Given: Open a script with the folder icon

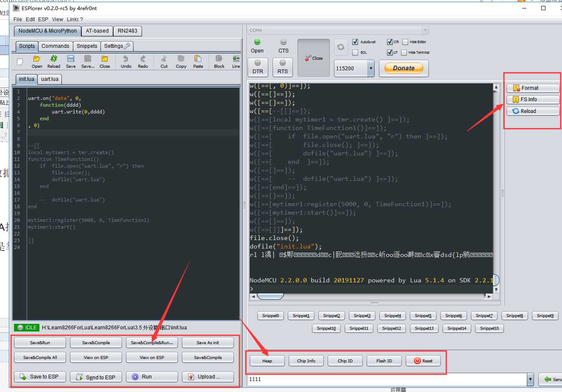Looking at the screenshot, I should [x=37, y=61].
